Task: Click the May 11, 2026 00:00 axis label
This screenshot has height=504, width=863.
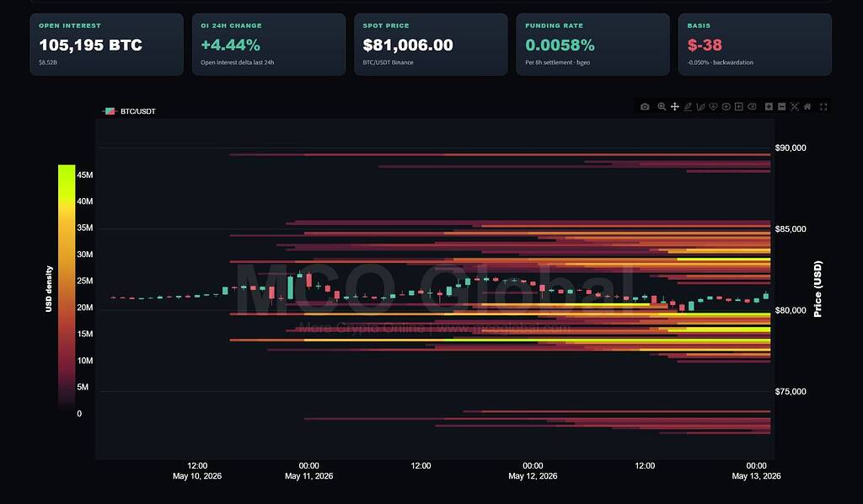Action: click(308, 471)
